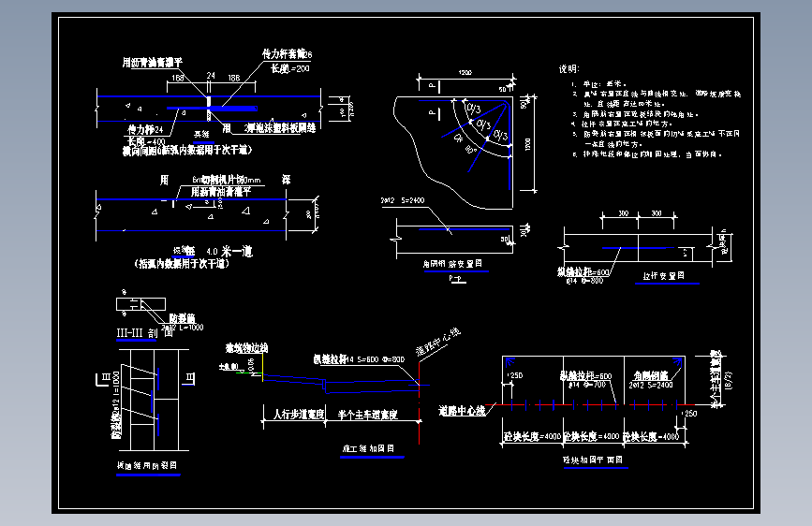Click the leftmost 砼块长度=4000 dimension text
The height and width of the screenshot is (526, 812).
tap(532, 436)
